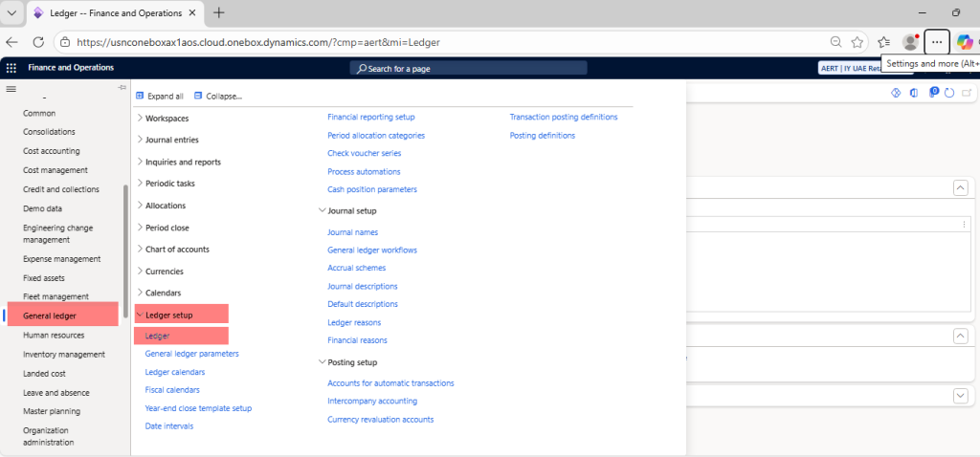Click the Open in Office icon

[914, 93]
